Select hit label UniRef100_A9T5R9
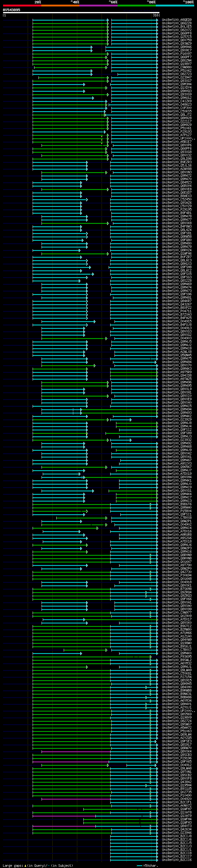 coord(177,372)
